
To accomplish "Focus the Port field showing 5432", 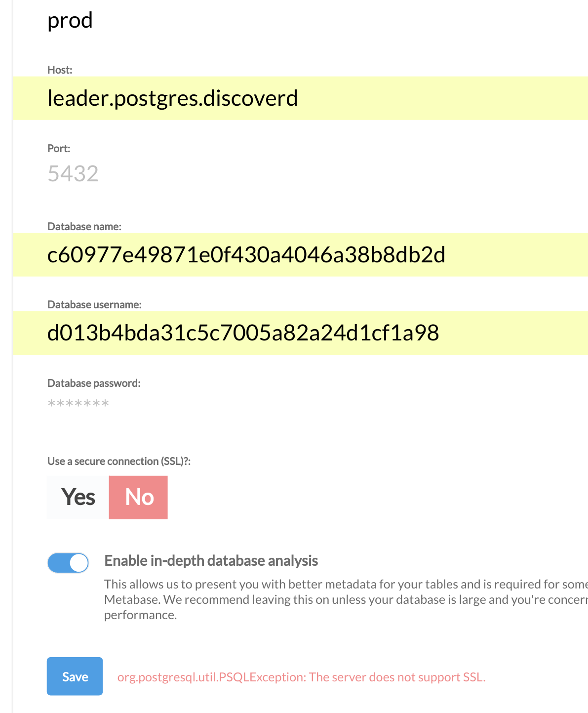I will click(x=300, y=174).
